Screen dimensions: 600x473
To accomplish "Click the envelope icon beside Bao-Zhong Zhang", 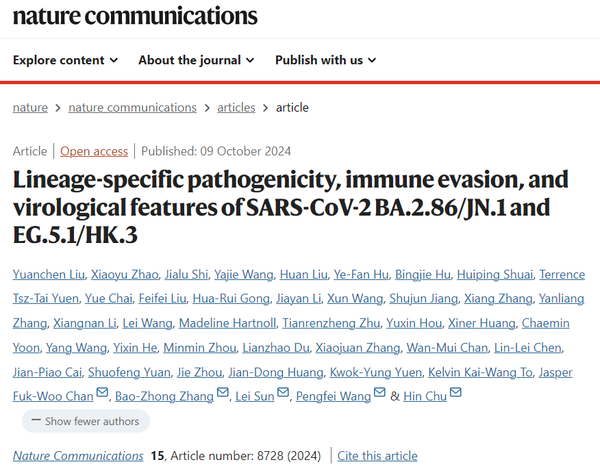I will click(223, 392).
